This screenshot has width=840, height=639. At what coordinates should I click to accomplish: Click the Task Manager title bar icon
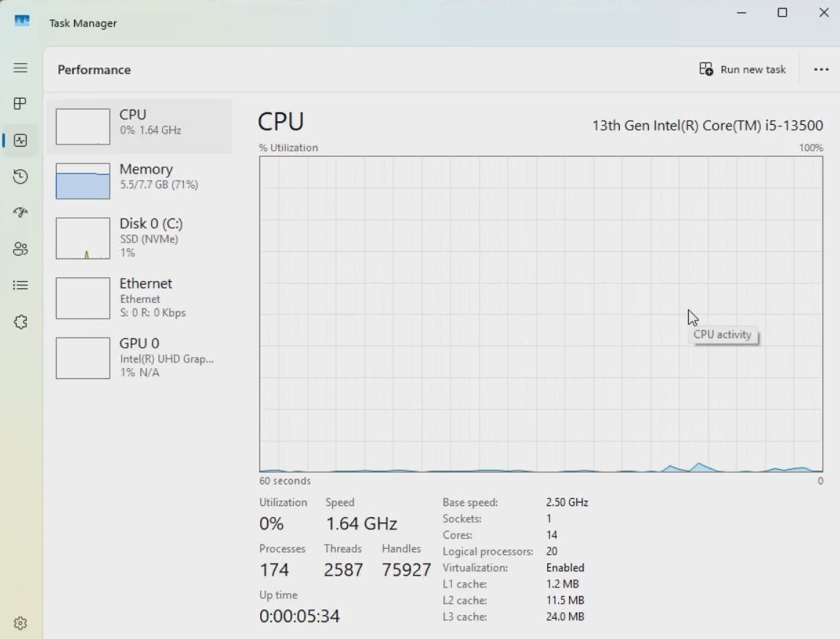point(22,21)
